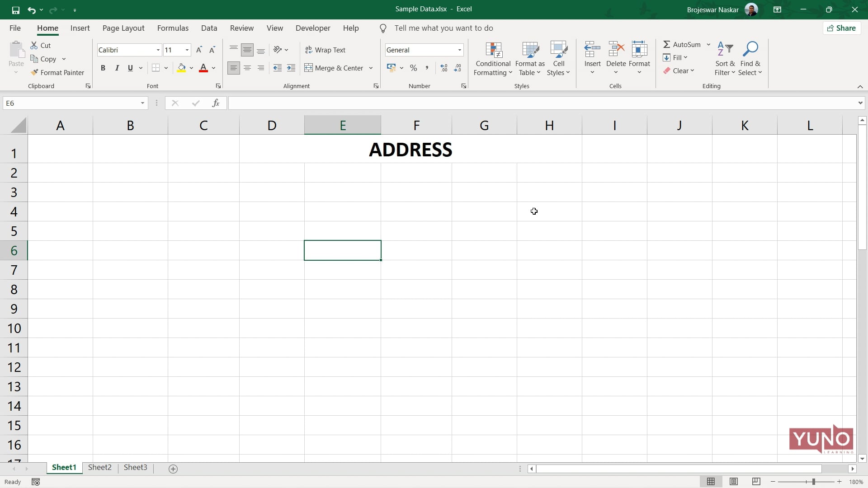The image size is (868, 488).
Task: Apply the yellow fill color
Action: coord(181,68)
